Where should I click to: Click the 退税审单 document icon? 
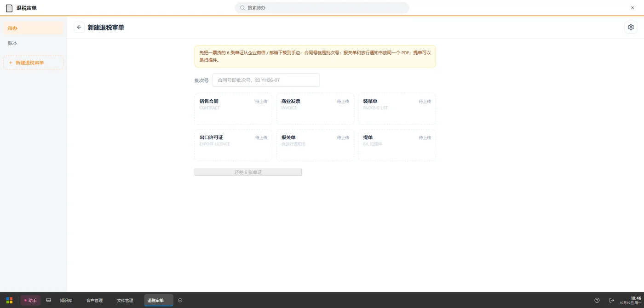point(9,8)
